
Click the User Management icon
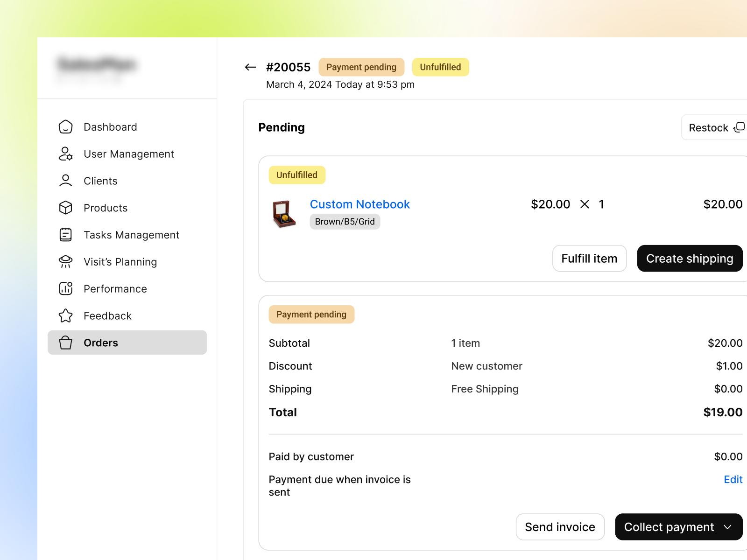(66, 154)
